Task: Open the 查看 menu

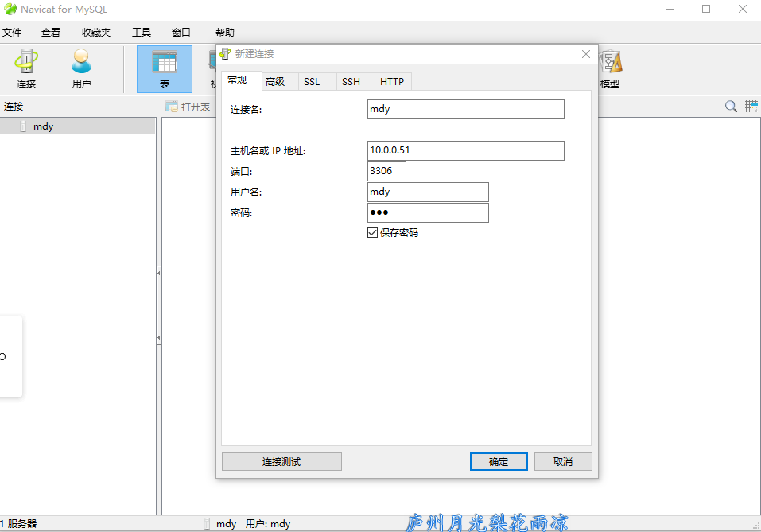Action: (x=51, y=33)
